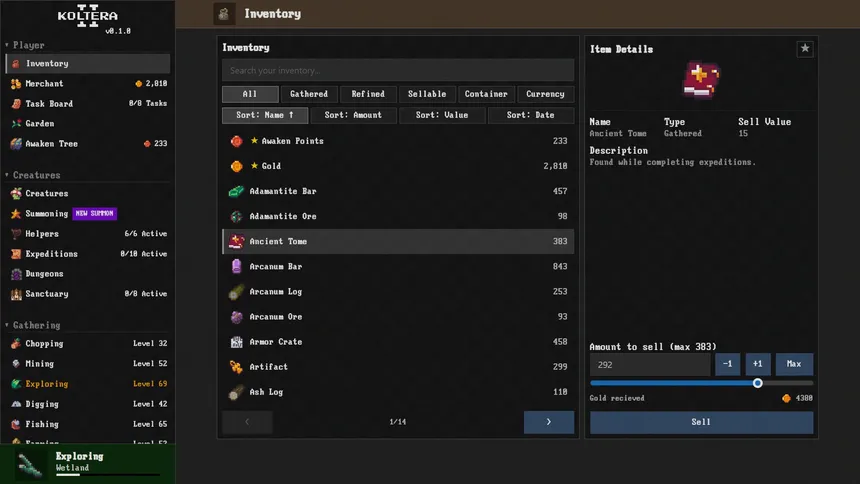
Task: Click the Ash Log item icon
Action: [236, 392]
